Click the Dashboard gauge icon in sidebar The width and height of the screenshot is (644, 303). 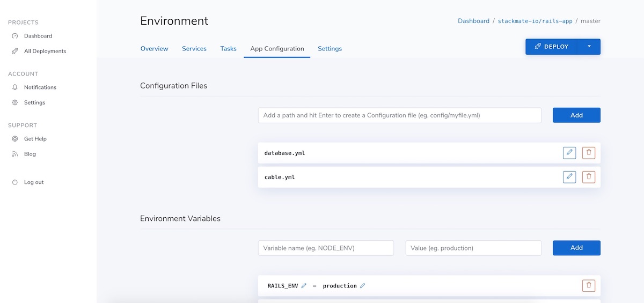point(15,36)
